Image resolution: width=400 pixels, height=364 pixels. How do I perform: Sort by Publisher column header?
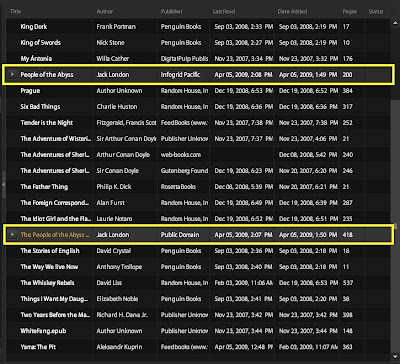172,11
